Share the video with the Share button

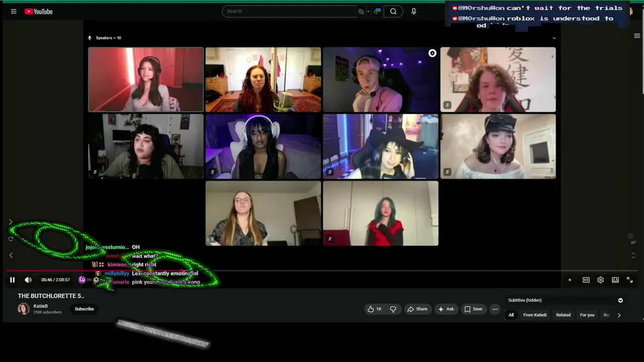pos(417,309)
